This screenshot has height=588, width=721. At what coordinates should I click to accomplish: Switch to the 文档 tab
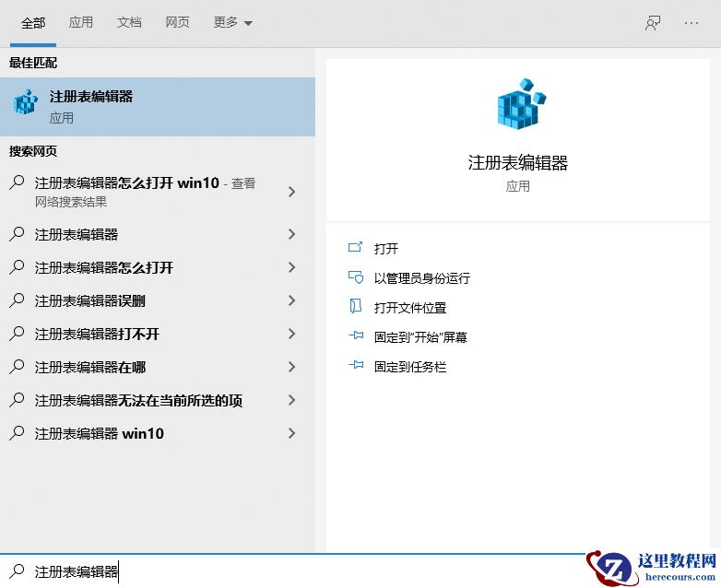pos(129,22)
